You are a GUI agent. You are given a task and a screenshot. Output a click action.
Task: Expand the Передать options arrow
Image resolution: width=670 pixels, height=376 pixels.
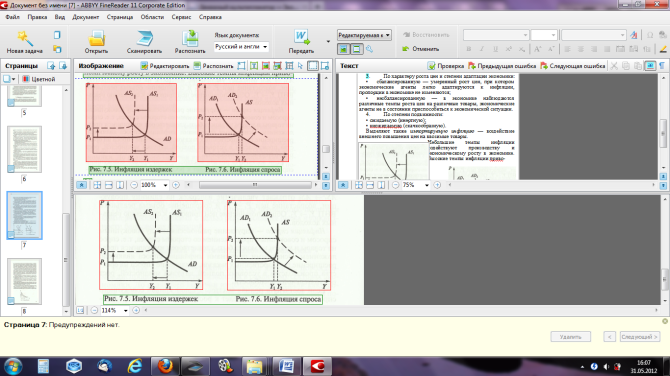pos(328,41)
